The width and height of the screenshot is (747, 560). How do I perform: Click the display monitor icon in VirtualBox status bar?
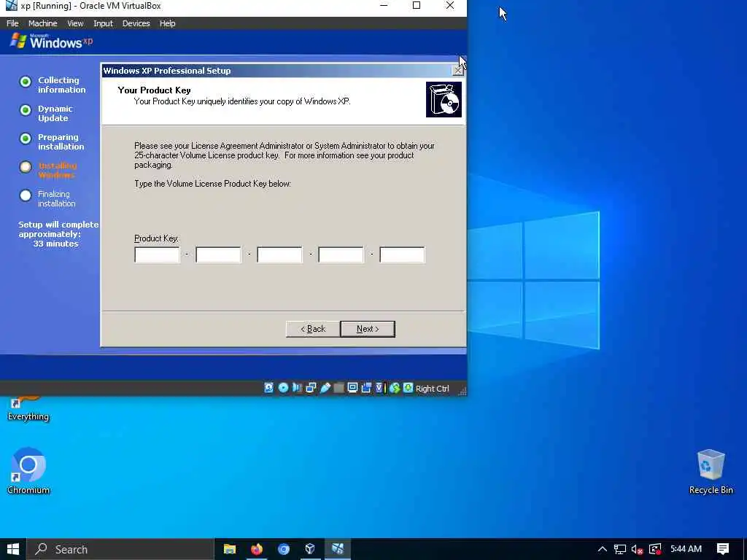pyautogui.click(x=352, y=388)
